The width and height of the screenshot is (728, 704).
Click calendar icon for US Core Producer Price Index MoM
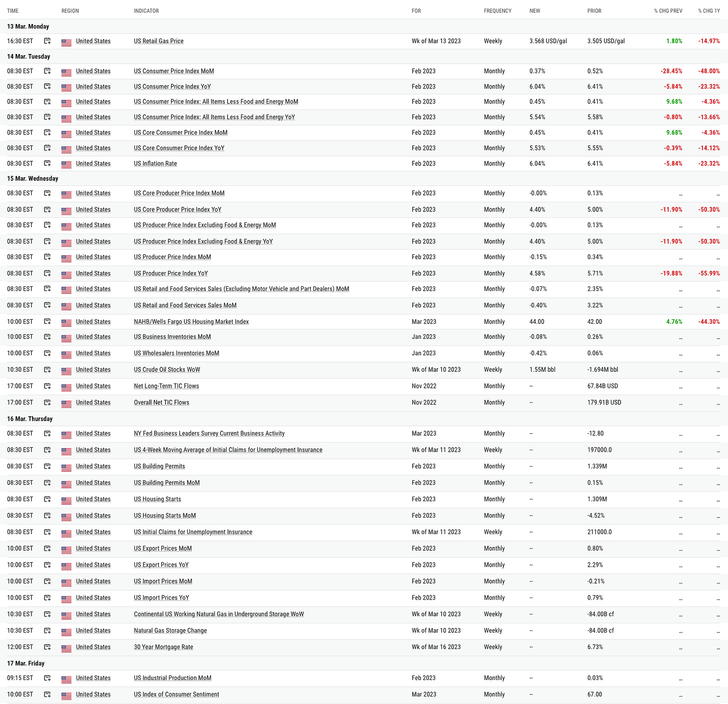pos(47,193)
